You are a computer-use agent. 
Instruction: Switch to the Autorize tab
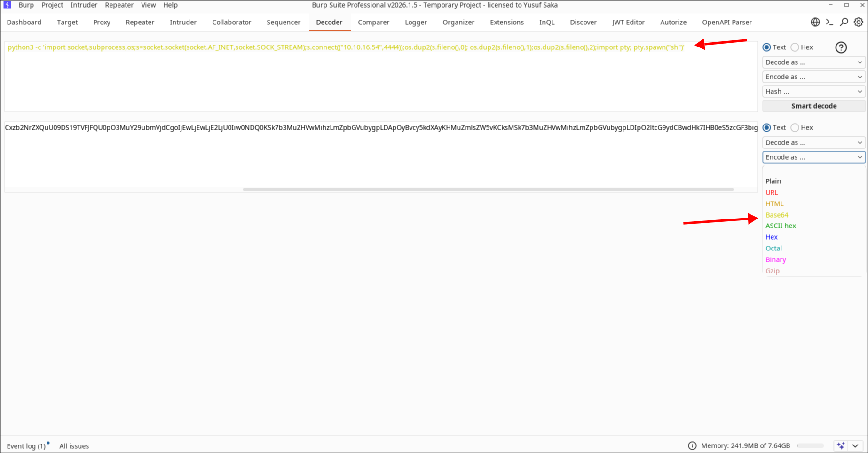[x=673, y=22]
